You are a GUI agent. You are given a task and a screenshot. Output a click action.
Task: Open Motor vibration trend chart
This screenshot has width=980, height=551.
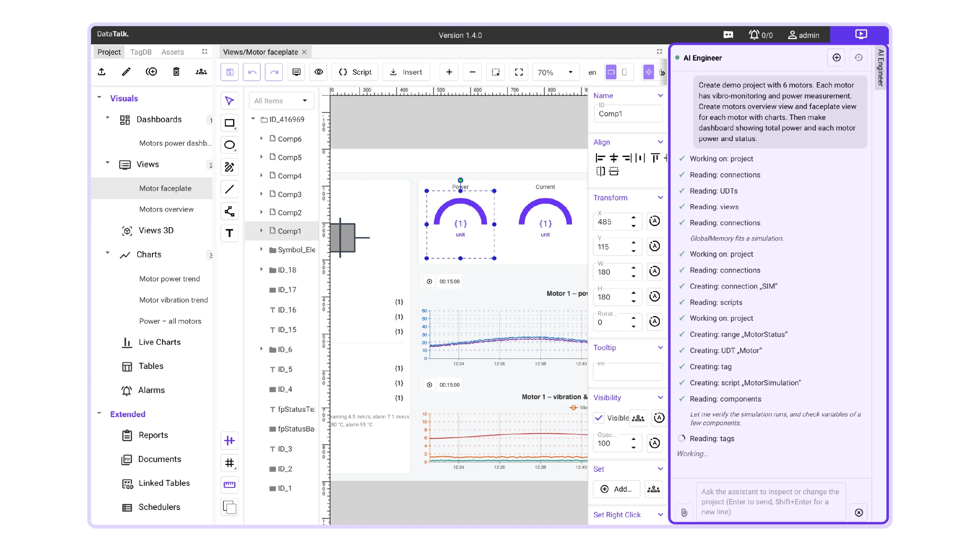pos(173,300)
